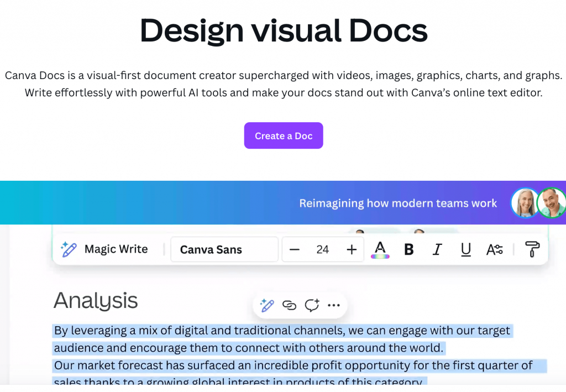Click the copy style paint roller icon
Image resolution: width=566 pixels, height=392 pixels.
pos(531,249)
